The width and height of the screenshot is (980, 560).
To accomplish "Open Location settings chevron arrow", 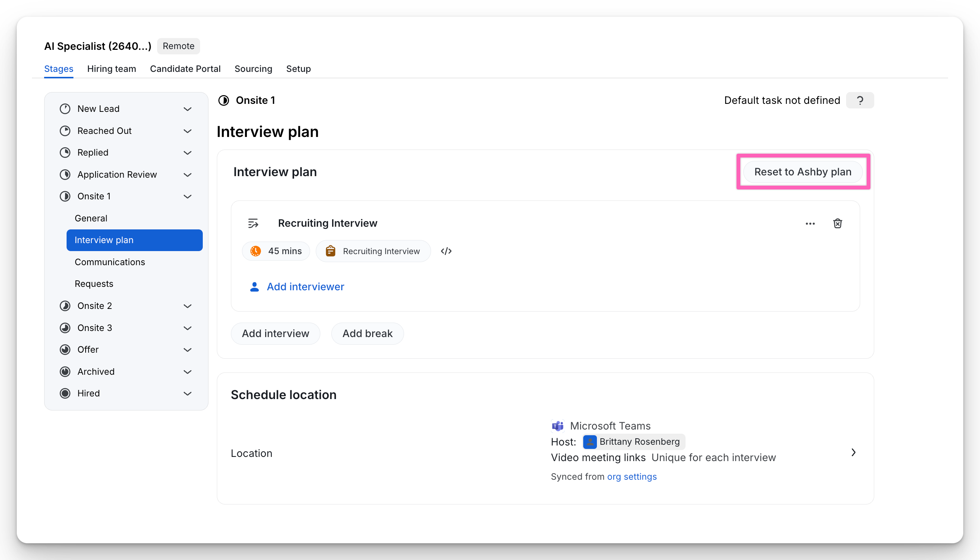I will pyautogui.click(x=853, y=452).
